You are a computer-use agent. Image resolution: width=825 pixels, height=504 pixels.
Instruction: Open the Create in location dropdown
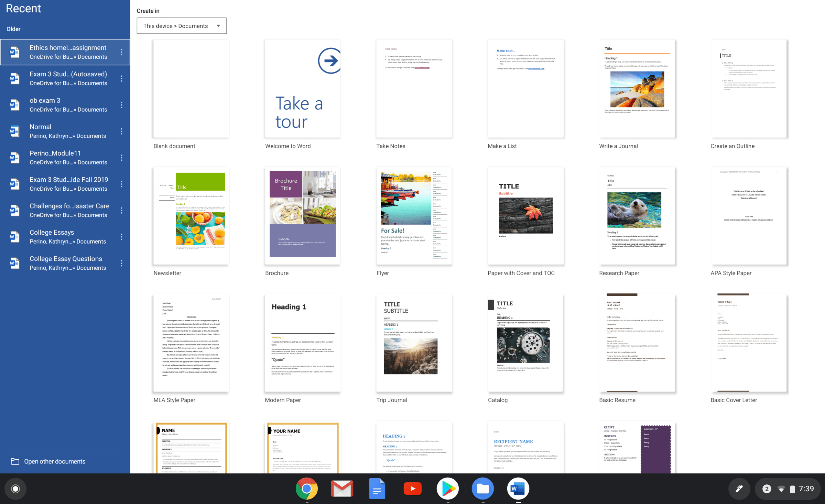[182, 26]
